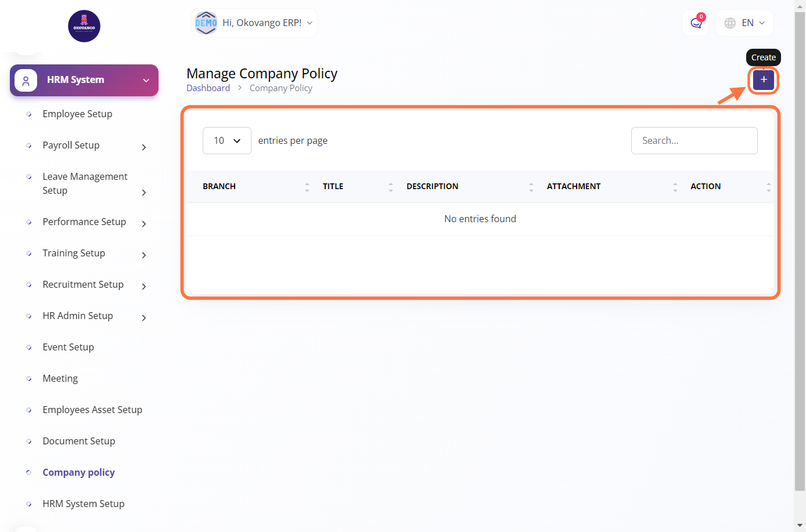Go to Document Setup page

pyautogui.click(x=78, y=441)
